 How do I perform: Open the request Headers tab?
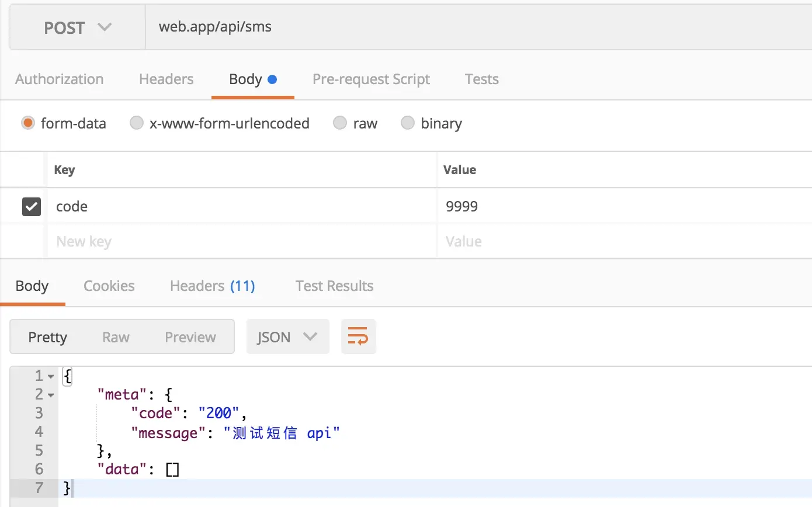click(x=166, y=79)
